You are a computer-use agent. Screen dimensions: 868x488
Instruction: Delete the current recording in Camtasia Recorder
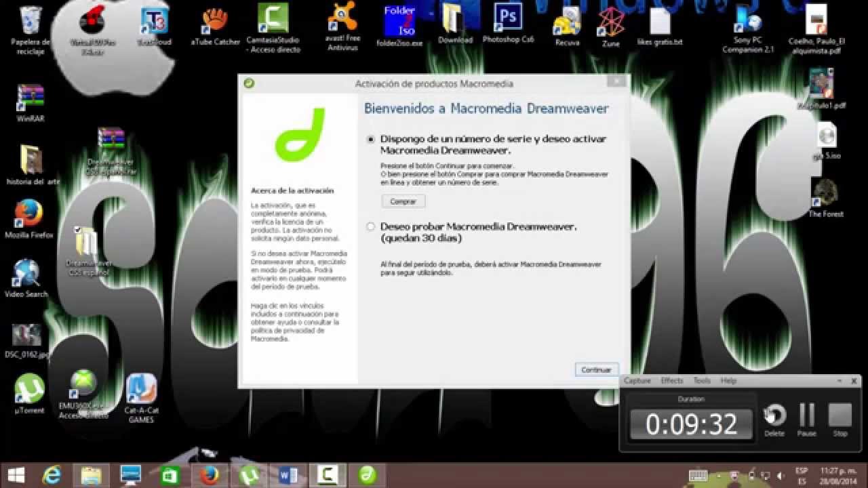774,420
